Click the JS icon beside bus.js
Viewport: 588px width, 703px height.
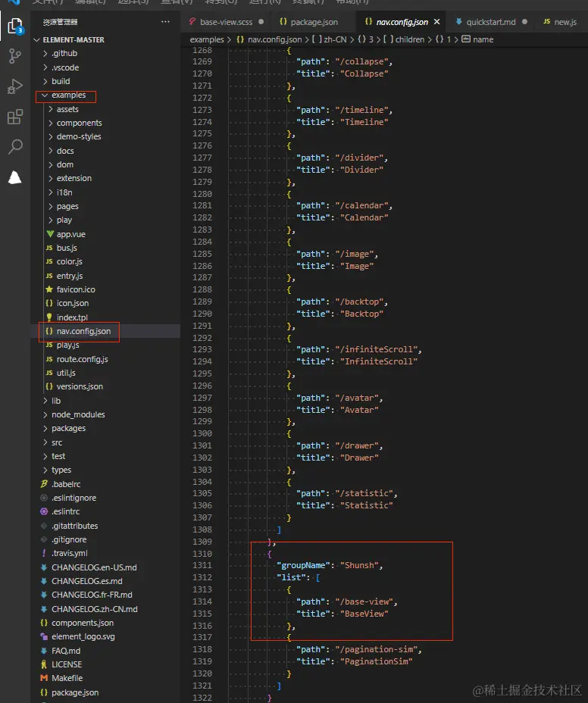point(49,248)
